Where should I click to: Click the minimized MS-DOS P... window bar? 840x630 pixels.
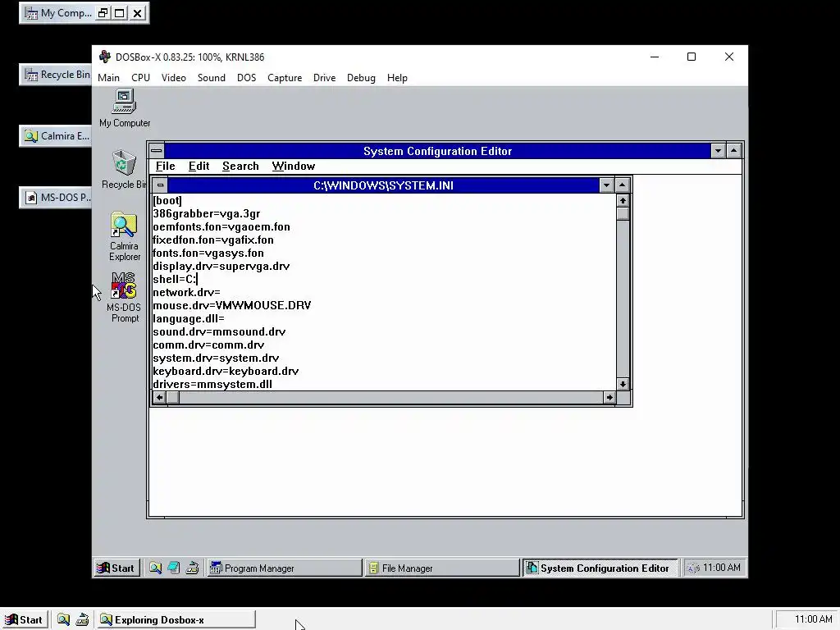click(x=56, y=198)
